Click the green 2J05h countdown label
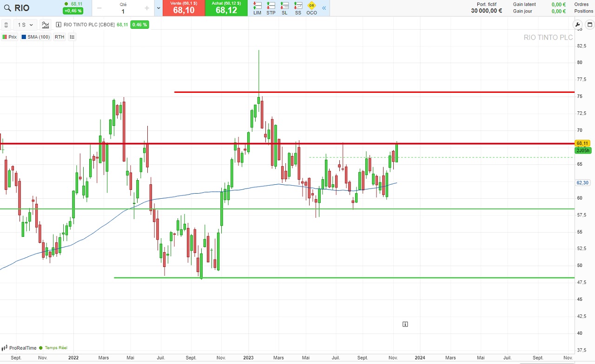Screen dimensions: 595x364 tap(582, 150)
